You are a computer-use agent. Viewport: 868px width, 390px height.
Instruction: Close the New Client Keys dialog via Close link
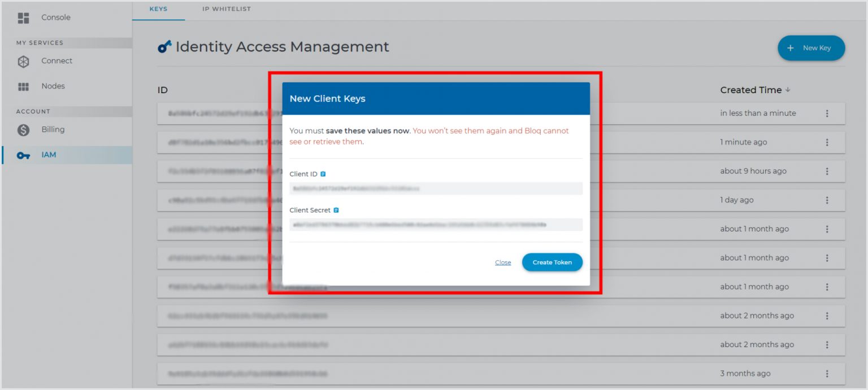[502, 262]
